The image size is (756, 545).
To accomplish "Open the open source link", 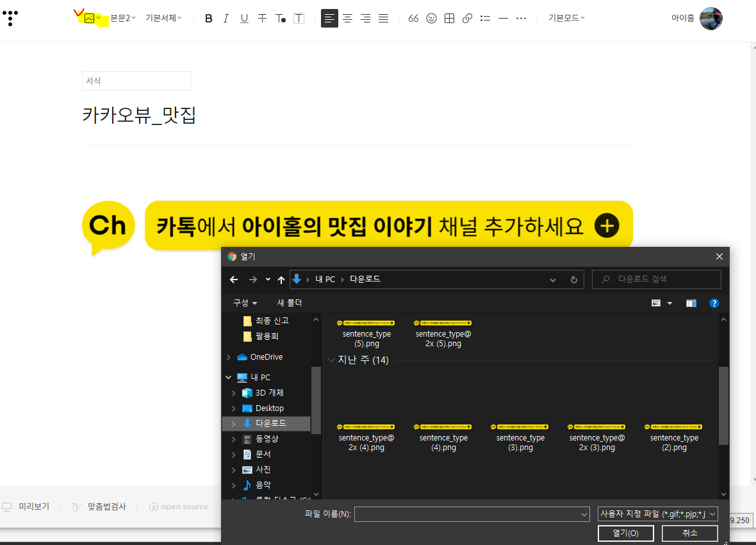I will point(179,507).
